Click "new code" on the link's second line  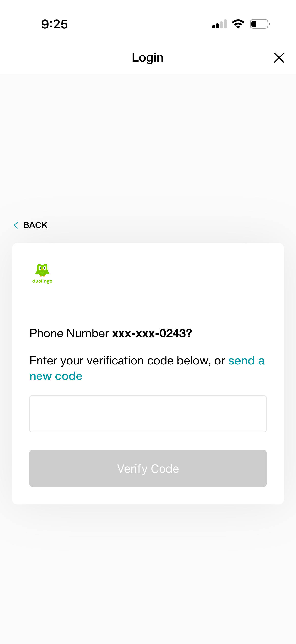(x=56, y=376)
